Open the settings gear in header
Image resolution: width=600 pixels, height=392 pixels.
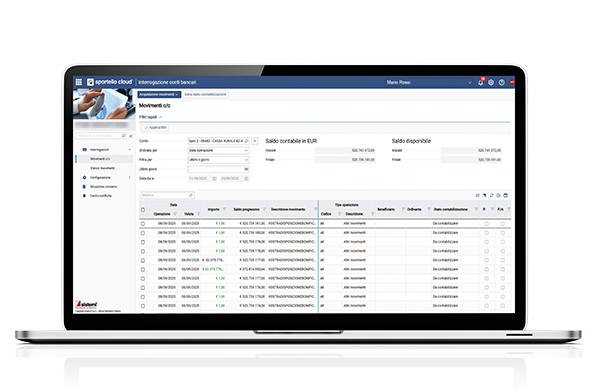click(x=491, y=82)
